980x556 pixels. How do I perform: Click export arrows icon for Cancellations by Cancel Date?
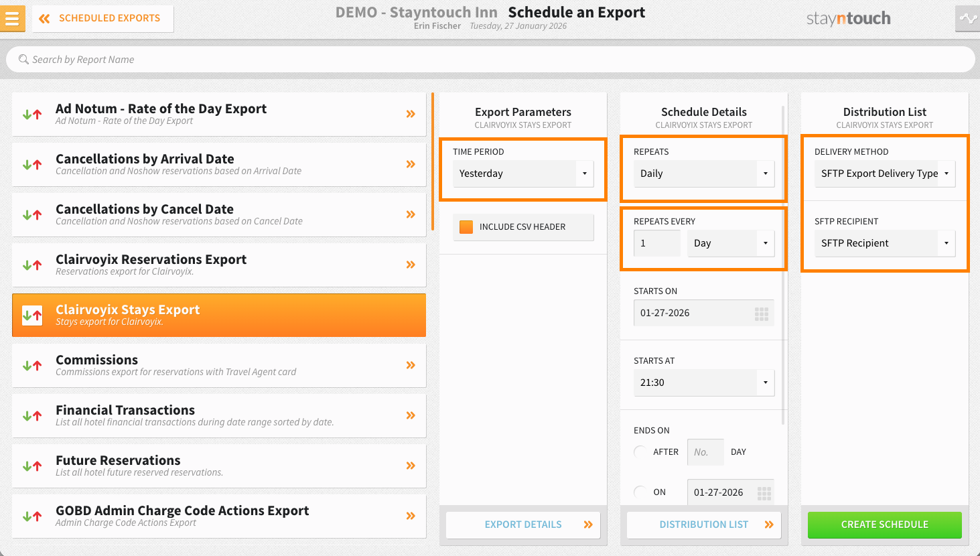(x=32, y=215)
